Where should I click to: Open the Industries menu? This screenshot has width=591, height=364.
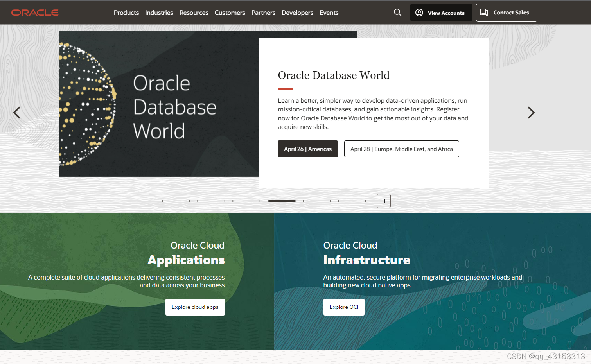point(159,13)
